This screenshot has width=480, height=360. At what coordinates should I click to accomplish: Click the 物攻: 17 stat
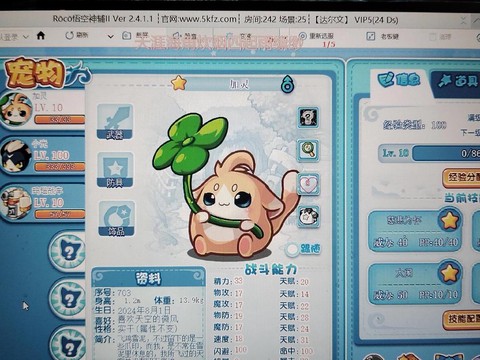228,293
